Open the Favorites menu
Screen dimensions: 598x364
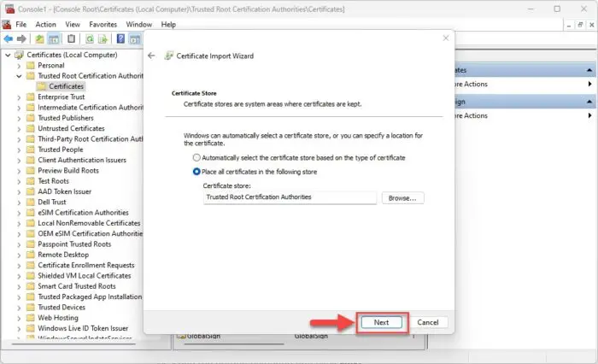[103, 25]
